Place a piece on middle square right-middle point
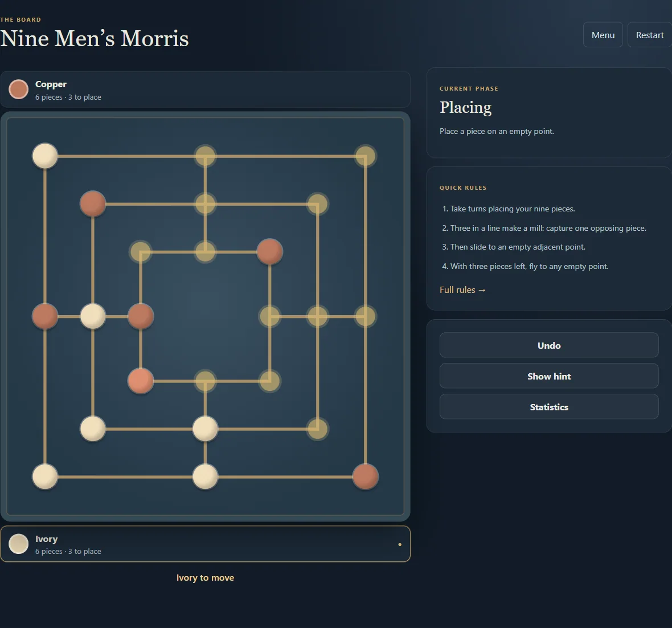The height and width of the screenshot is (628, 672). click(x=318, y=317)
